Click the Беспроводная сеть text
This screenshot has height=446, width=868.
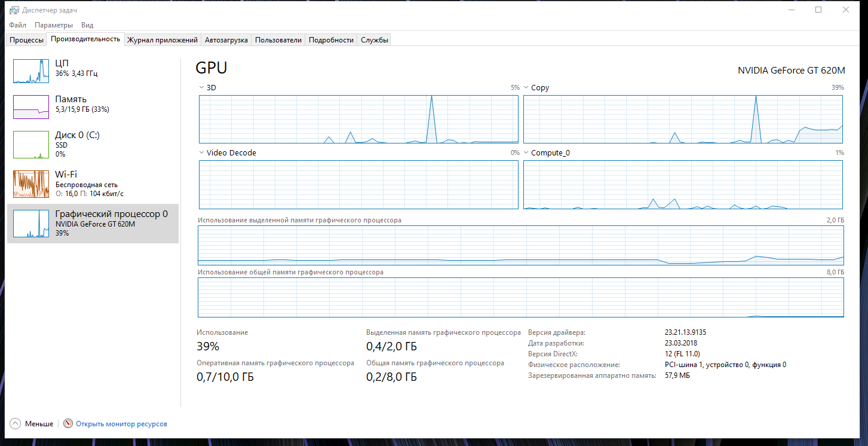(87, 185)
